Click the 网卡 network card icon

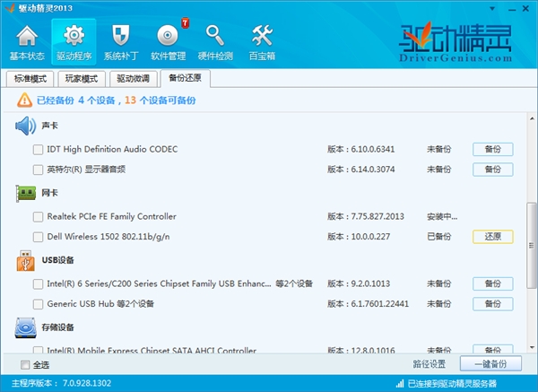pyautogui.click(x=26, y=193)
